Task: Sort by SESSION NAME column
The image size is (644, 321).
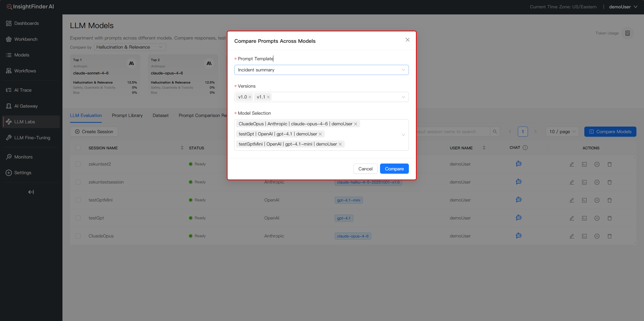Action: (182, 148)
